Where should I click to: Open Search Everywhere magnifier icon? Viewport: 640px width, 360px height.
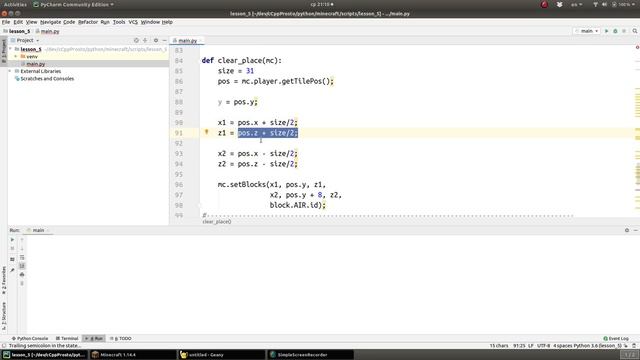(635, 31)
